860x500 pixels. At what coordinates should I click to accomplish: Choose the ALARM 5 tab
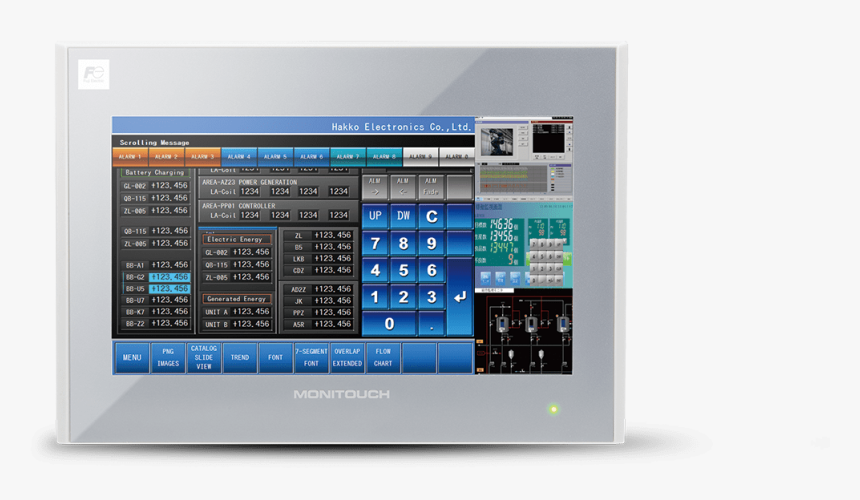point(275,157)
